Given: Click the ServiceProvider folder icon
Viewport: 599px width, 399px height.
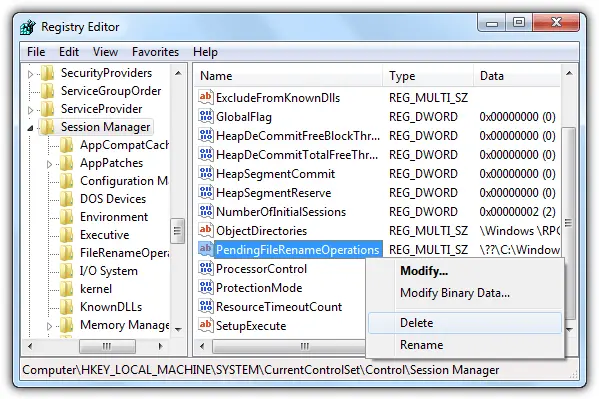Looking at the screenshot, I should pos(48,109).
